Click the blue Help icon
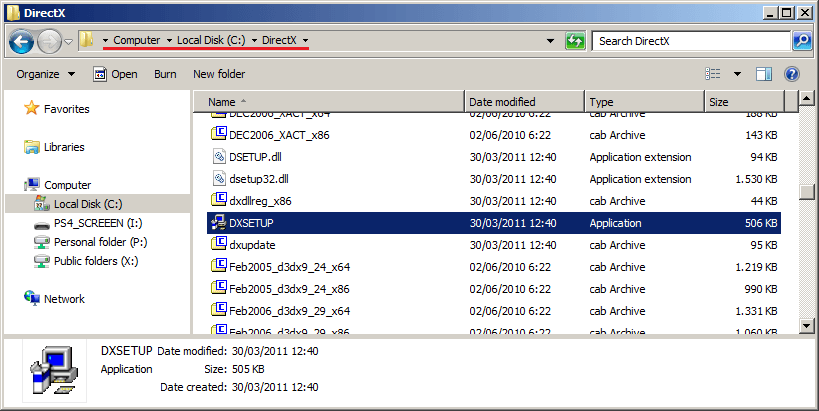This screenshot has width=819, height=411. pos(792,74)
